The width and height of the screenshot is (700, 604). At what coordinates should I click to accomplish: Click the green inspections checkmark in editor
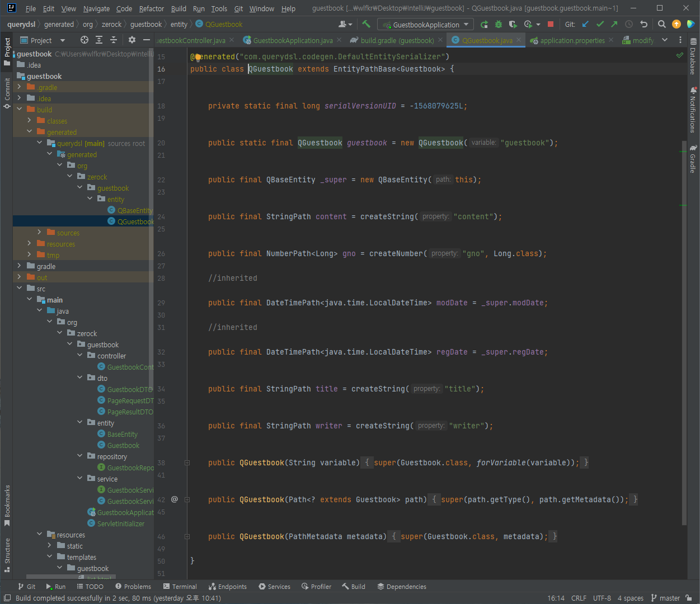(680, 55)
